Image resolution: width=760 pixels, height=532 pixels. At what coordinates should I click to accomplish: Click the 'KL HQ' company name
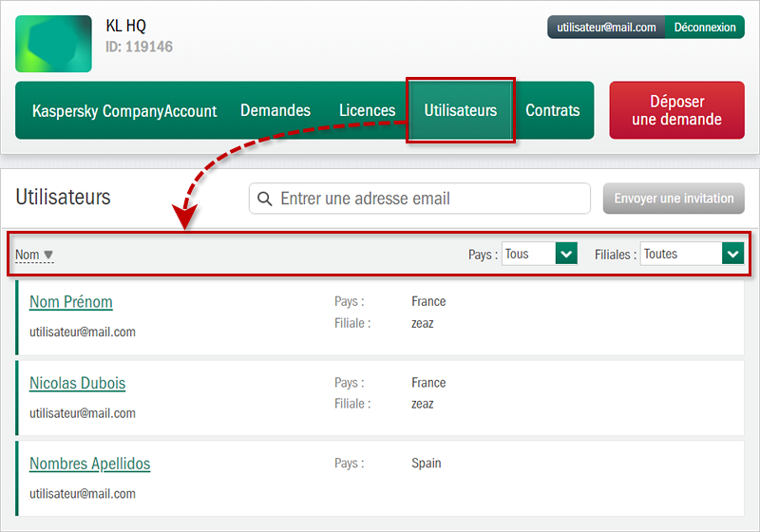tap(125, 26)
